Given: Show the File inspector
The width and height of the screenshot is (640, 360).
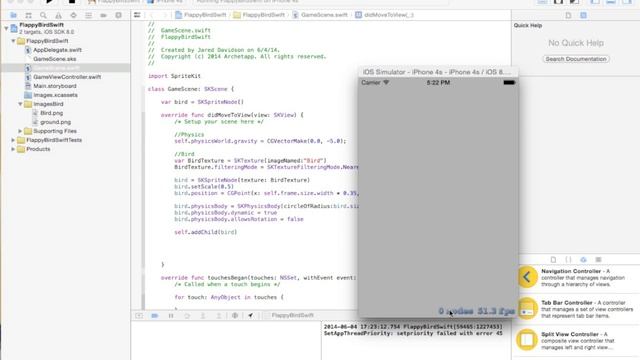Looking at the screenshot, I should pos(568,15).
